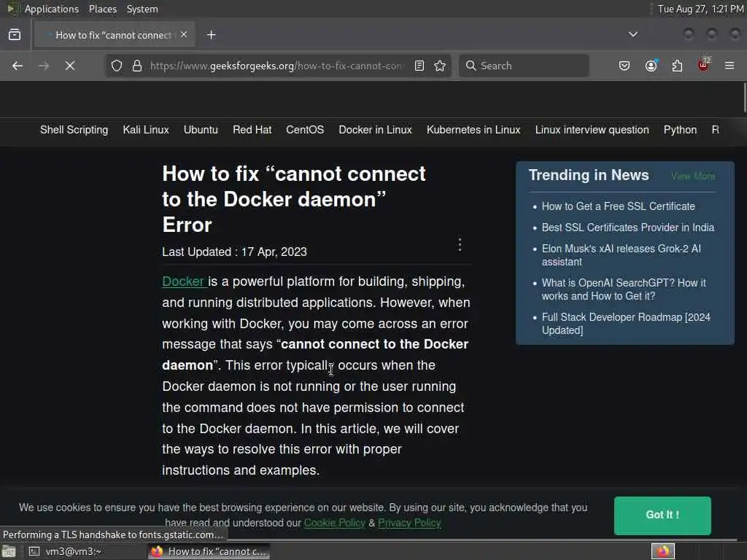The image size is (747, 560).
Task: Click the URL address field
Action: click(276, 66)
